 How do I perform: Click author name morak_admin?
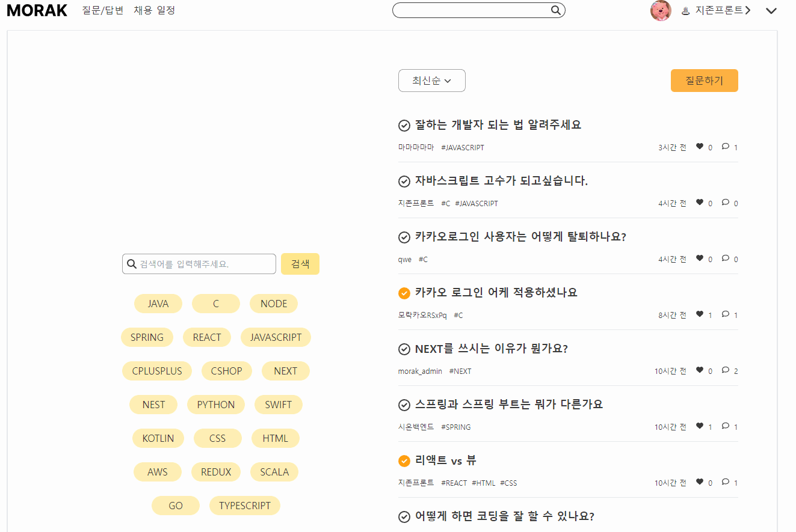point(420,371)
